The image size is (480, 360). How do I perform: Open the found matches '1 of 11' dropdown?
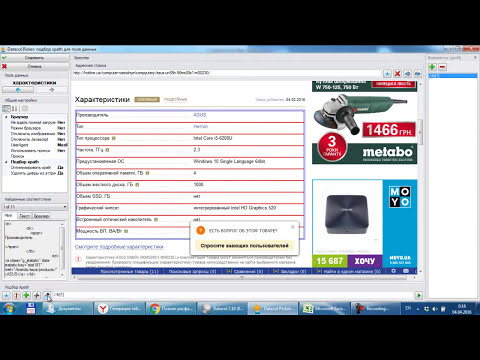[35, 207]
